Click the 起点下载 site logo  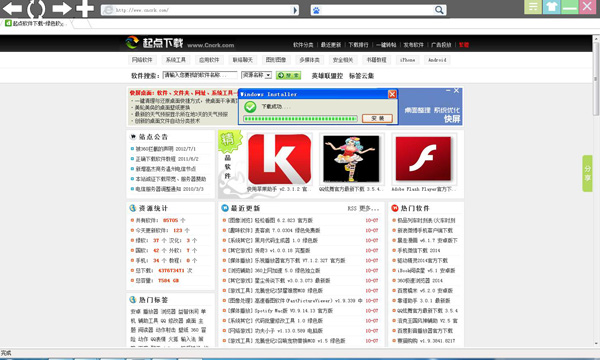[x=180, y=43]
